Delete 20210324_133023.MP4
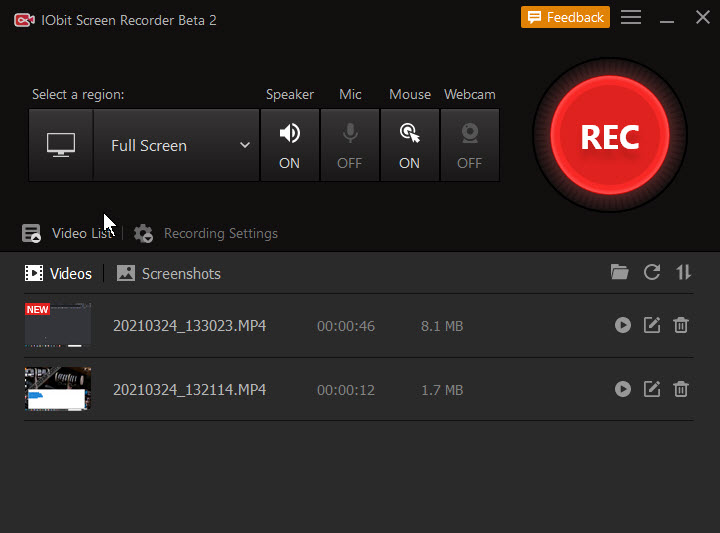The height and width of the screenshot is (533, 720). click(x=681, y=325)
